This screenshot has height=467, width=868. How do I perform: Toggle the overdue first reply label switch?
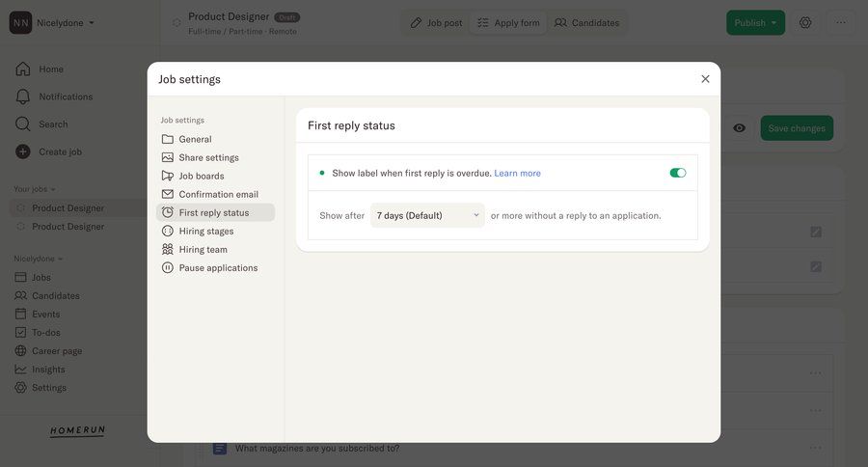tap(678, 173)
